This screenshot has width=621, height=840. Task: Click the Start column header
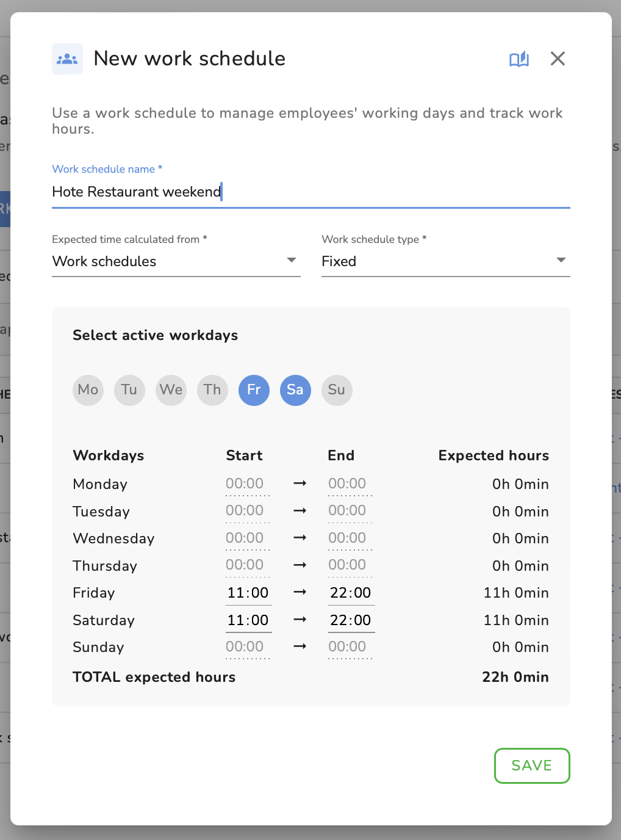244,455
